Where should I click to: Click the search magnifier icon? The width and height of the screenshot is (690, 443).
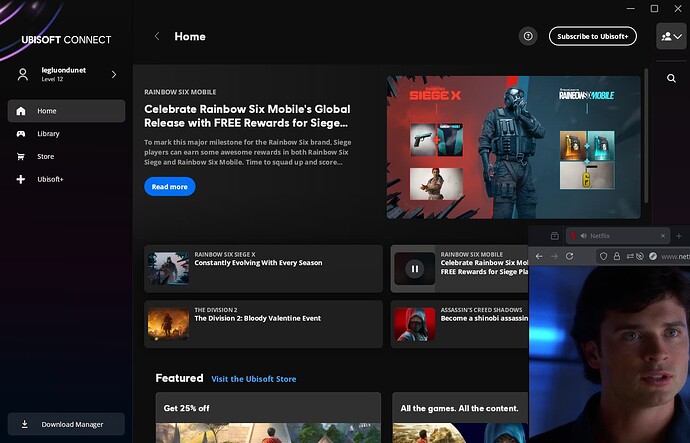(671, 78)
